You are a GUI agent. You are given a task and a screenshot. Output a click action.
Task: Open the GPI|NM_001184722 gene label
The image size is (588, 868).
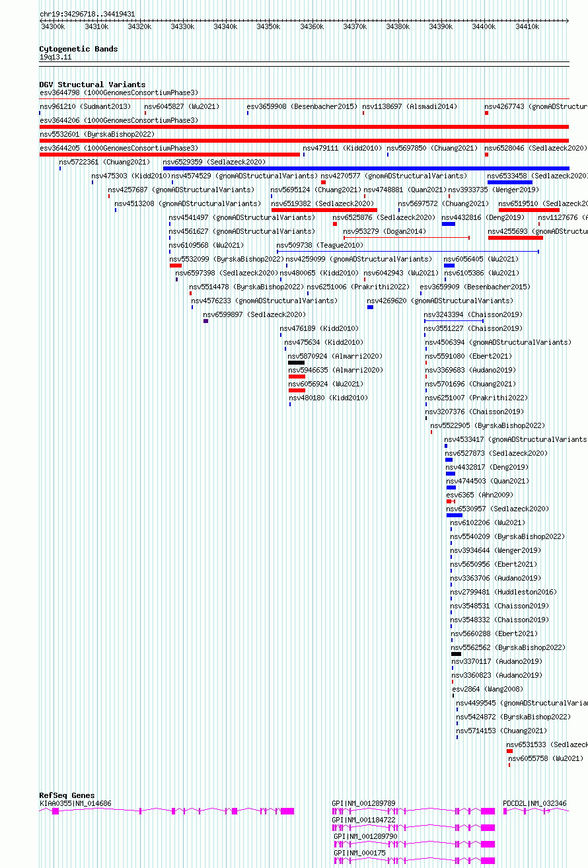click(363, 820)
